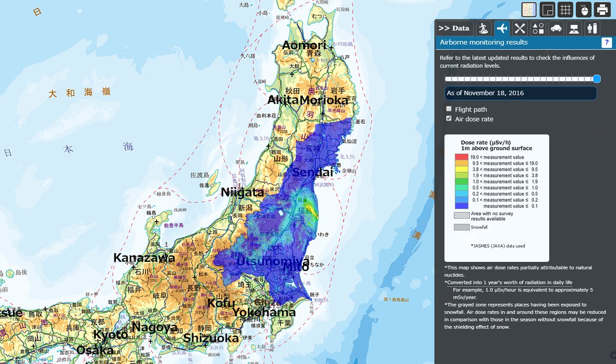Switch the base map using the map thumbnail icon
The height and width of the screenshot is (364, 616).
coord(529,10)
